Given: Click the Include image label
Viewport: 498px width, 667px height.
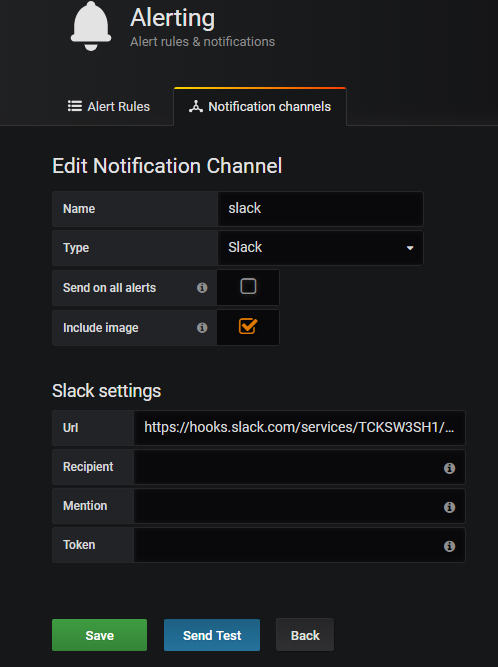Looking at the screenshot, I should click(x=101, y=328).
